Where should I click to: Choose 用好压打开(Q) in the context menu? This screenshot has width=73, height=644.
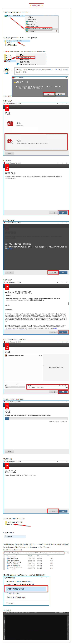pos(32,22)
